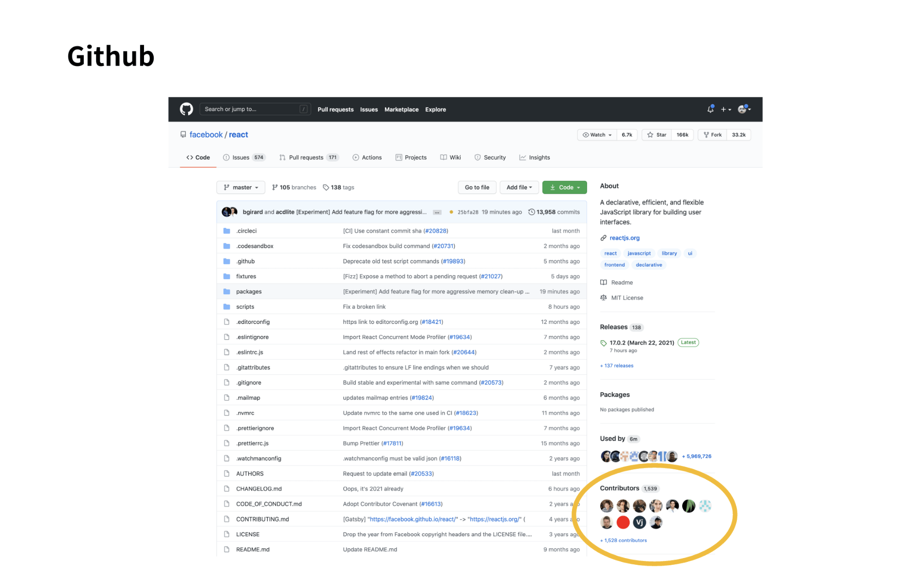Viewport: 924px width, 574px height.
Task: Click the orange commit status dot
Action: point(451,212)
